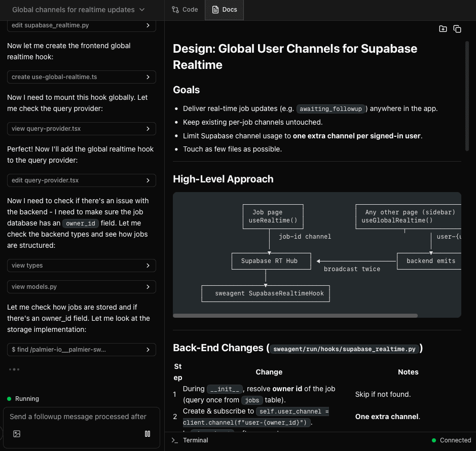Expand the edit query-provider.tsx step

(81, 180)
